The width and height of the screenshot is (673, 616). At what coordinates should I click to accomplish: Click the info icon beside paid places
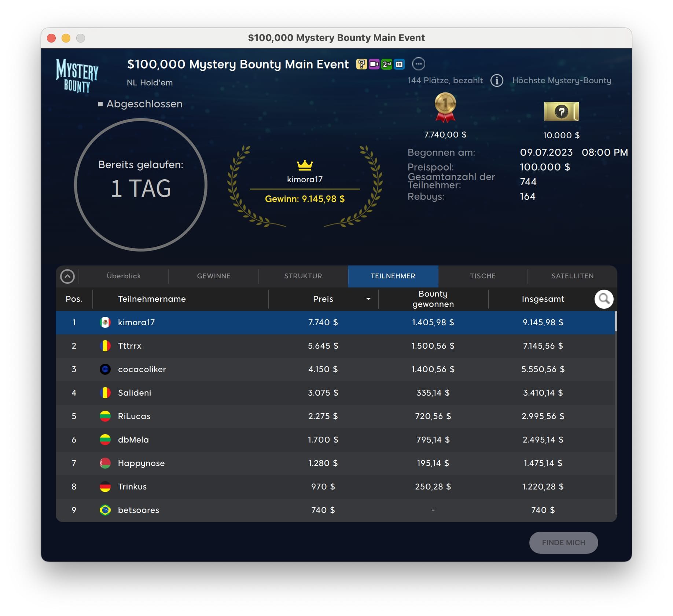[x=497, y=80]
